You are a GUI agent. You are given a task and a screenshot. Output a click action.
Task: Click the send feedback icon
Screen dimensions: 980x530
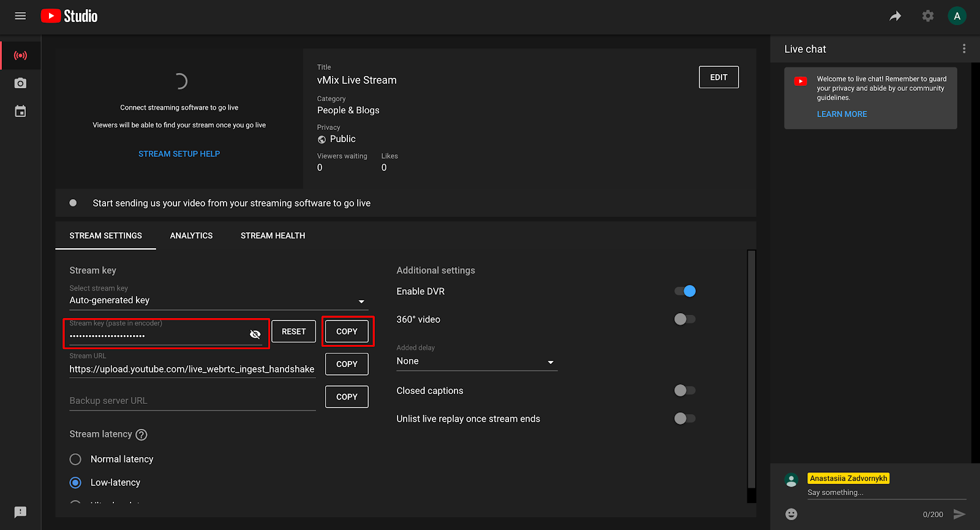(x=20, y=512)
